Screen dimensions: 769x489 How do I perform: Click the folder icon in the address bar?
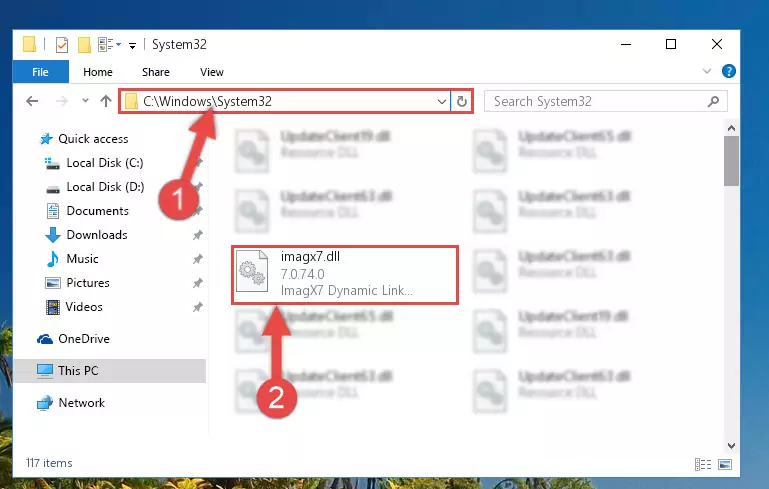point(131,102)
